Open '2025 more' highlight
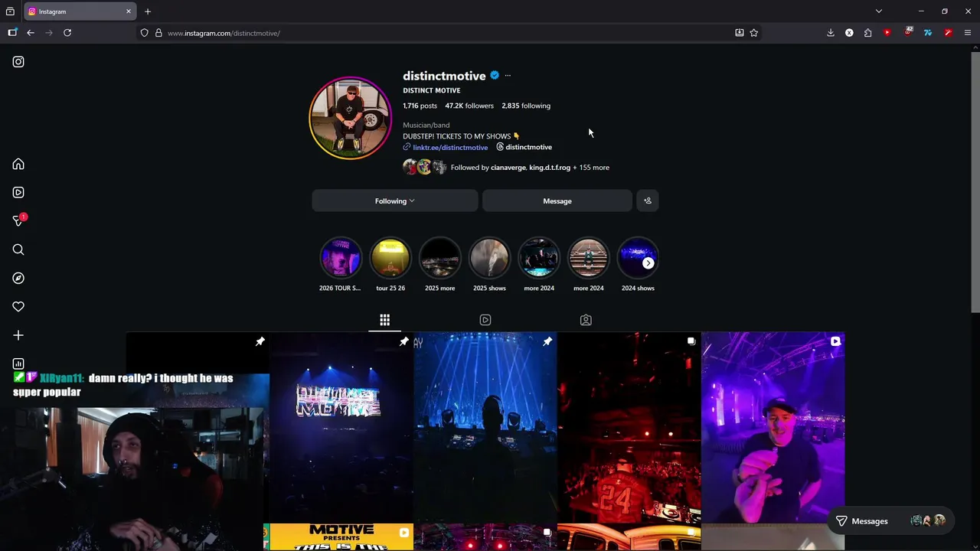This screenshot has width=980, height=551. [439, 263]
